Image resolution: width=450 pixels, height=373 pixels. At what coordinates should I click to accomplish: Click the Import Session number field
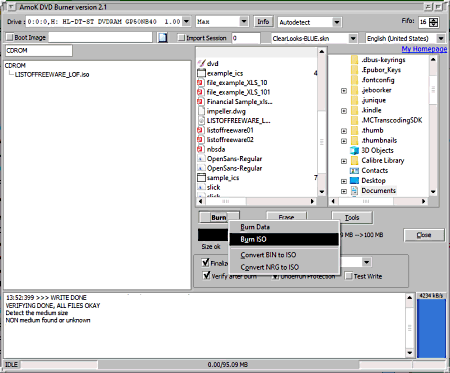coord(246,38)
